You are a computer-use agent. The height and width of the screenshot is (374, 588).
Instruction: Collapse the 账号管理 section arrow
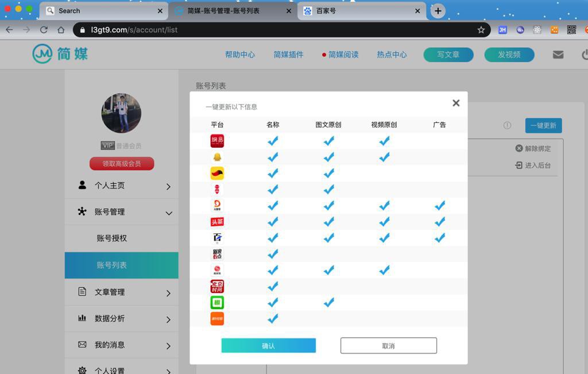point(169,213)
